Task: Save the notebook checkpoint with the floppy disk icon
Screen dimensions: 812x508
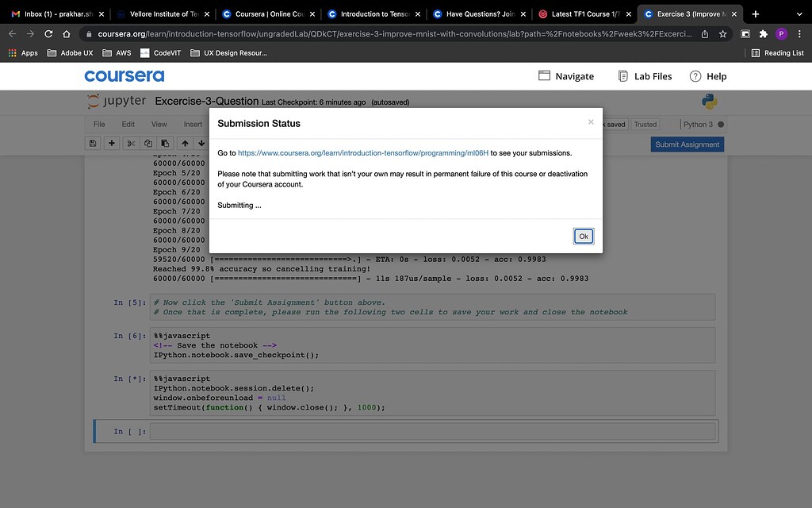Action: [93, 143]
